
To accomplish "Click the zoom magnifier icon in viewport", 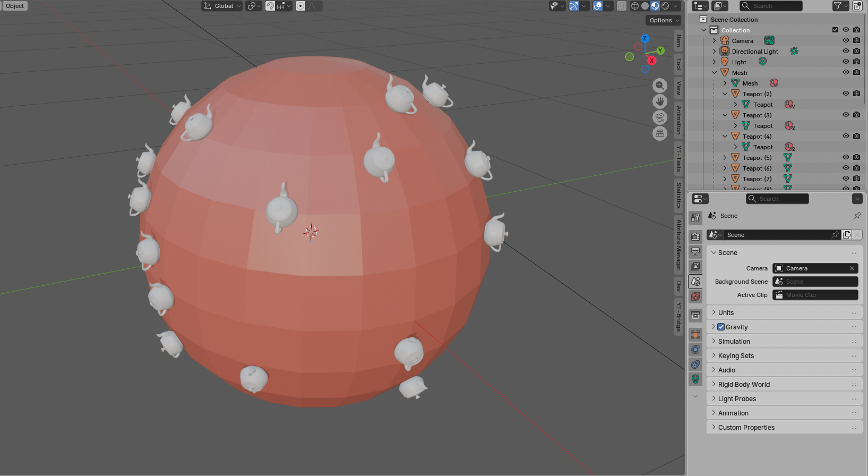I will click(659, 86).
